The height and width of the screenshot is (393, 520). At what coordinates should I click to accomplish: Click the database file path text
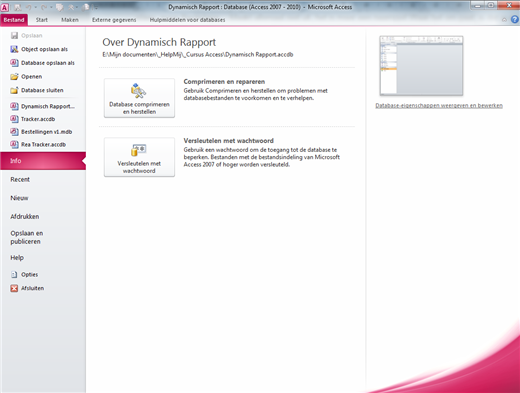pyautogui.click(x=198, y=55)
